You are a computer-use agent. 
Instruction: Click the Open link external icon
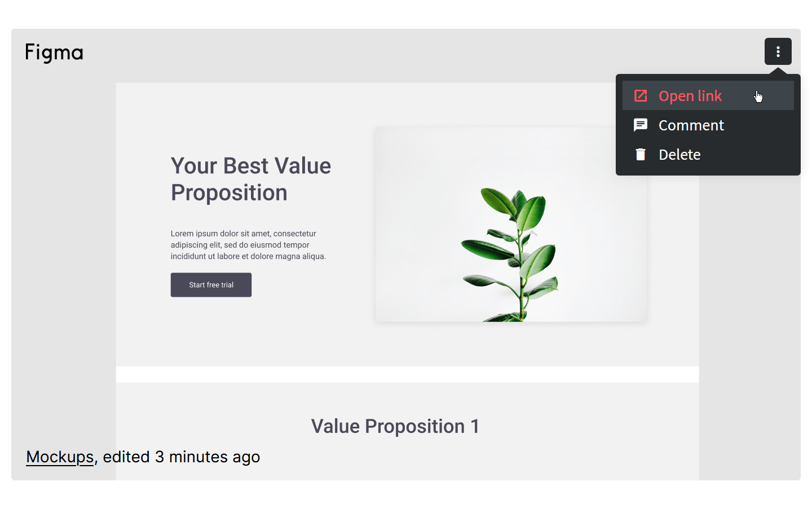pyautogui.click(x=641, y=95)
